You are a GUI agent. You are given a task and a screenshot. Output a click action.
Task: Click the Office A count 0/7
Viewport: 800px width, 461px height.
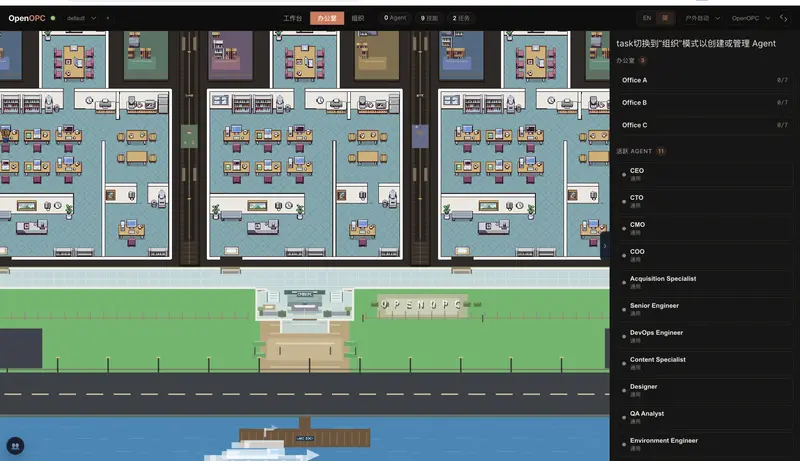coord(782,80)
